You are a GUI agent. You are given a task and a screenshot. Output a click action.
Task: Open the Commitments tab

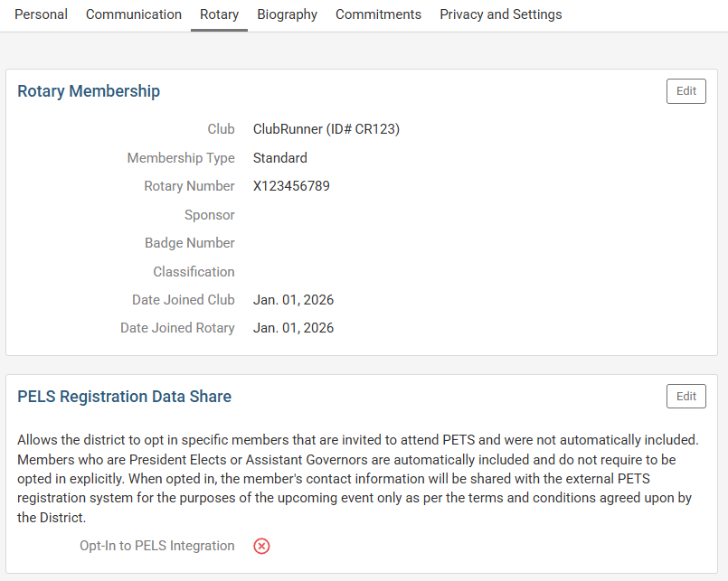click(378, 14)
